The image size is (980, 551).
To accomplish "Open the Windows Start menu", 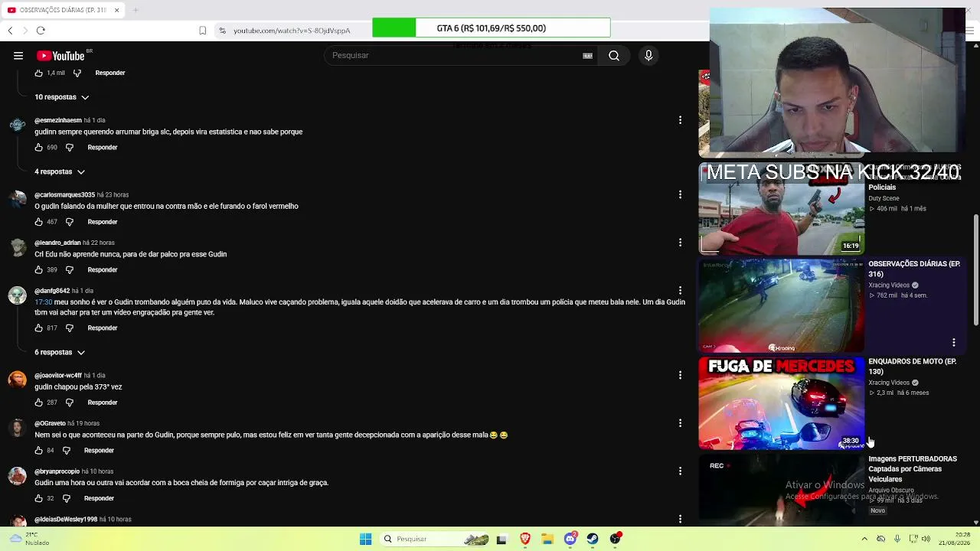I will pyautogui.click(x=365, y=539).
